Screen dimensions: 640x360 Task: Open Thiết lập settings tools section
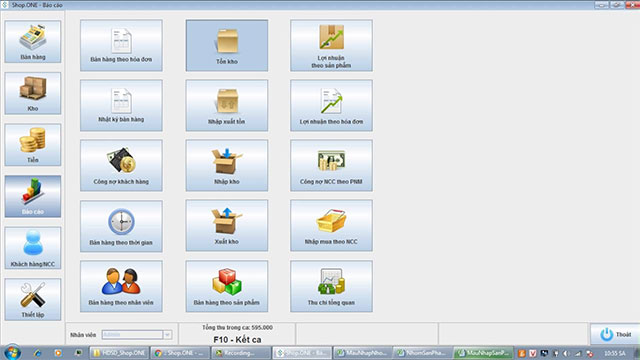click(x=33, y=300)
